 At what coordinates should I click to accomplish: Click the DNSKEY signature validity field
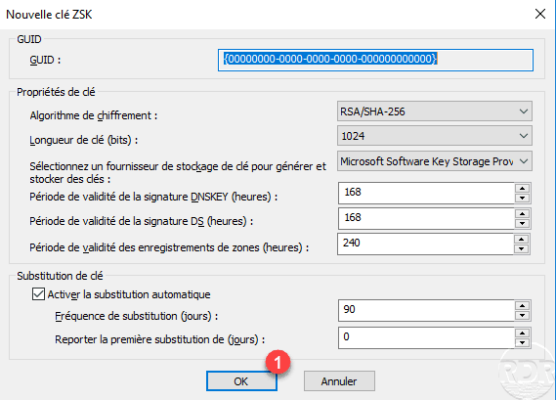coord(426,193)
